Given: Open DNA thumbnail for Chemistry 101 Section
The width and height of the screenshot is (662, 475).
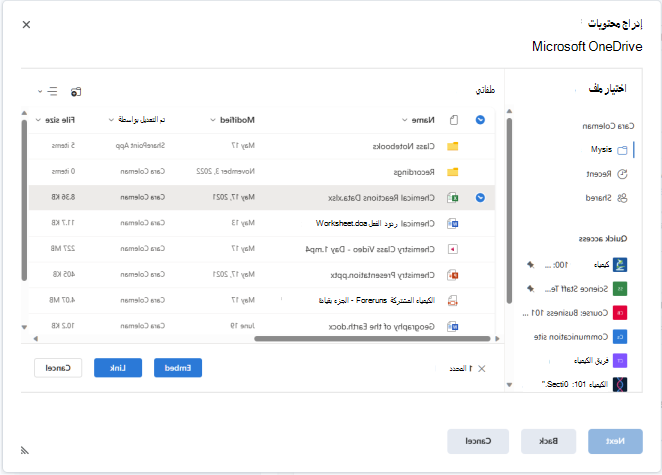Looking at the screenshot, I should (620, 384).
